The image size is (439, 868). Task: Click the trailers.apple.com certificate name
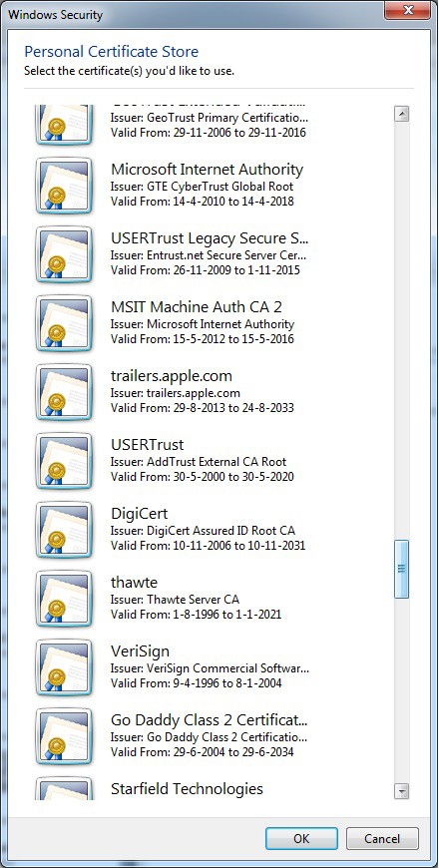tap(172, 376)
